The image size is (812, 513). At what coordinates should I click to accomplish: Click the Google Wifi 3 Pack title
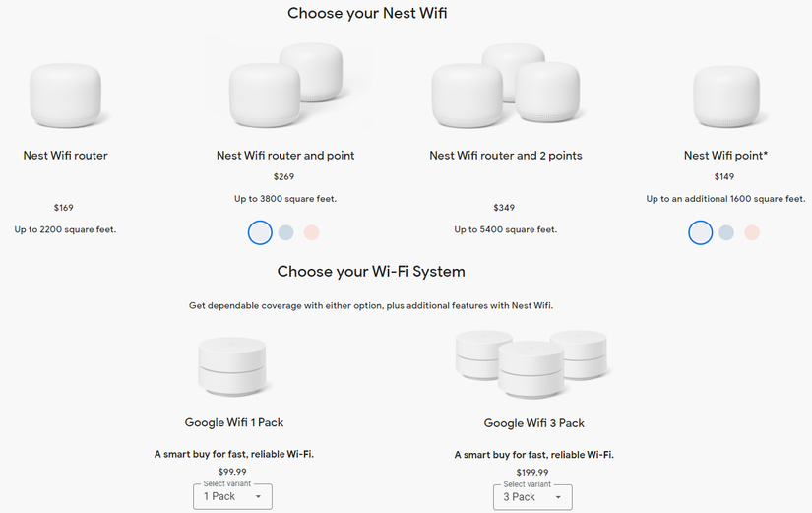[534, 423]
